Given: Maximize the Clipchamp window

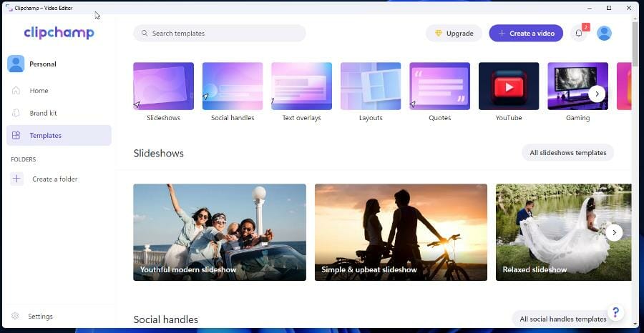Looking at the screenshot, I should 609,8.
